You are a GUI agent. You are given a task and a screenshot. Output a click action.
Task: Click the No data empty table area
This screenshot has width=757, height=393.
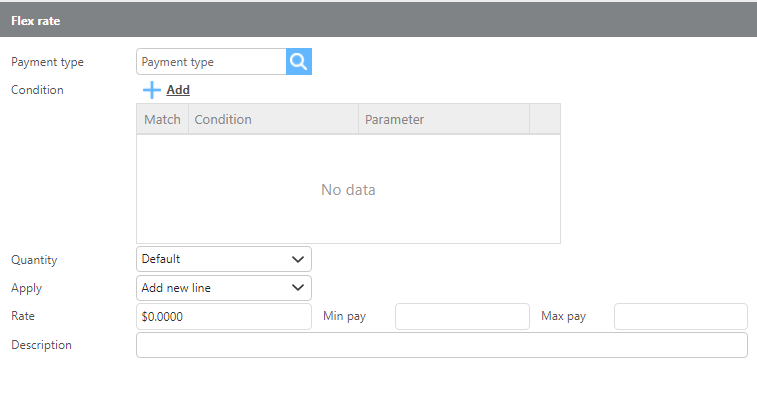[348, 190]
